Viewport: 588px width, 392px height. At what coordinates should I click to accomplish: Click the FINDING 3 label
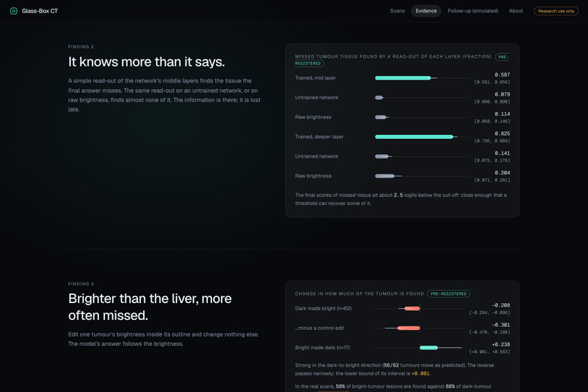tap(81, 284)
